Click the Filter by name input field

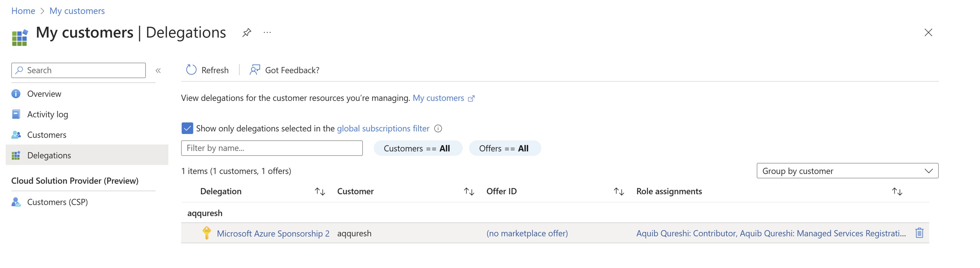tap(272, 148)
